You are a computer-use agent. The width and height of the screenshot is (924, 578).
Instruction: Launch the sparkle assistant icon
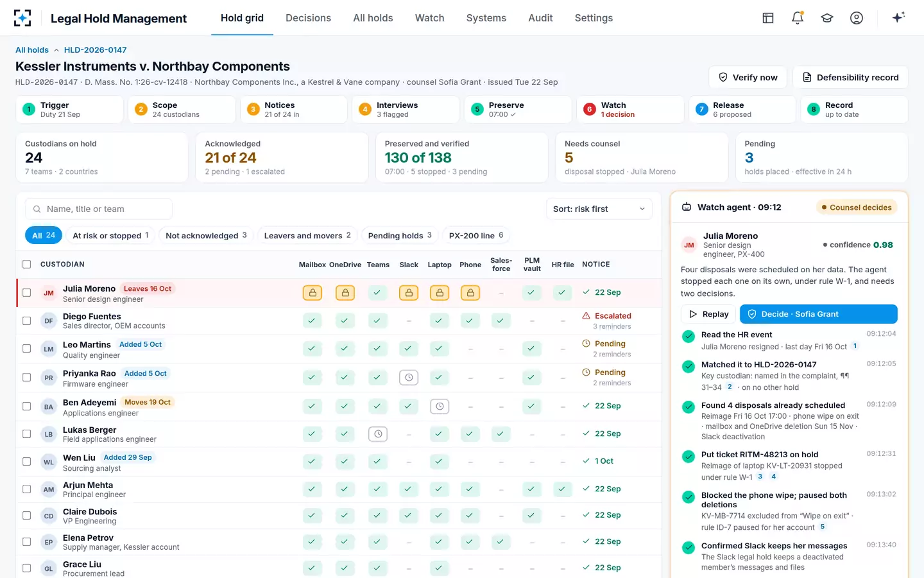click(x=898, y=17)
